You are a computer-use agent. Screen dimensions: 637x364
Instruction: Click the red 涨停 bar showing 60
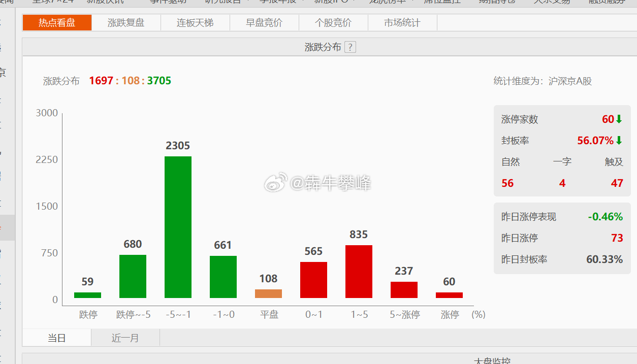pos(449,295)
